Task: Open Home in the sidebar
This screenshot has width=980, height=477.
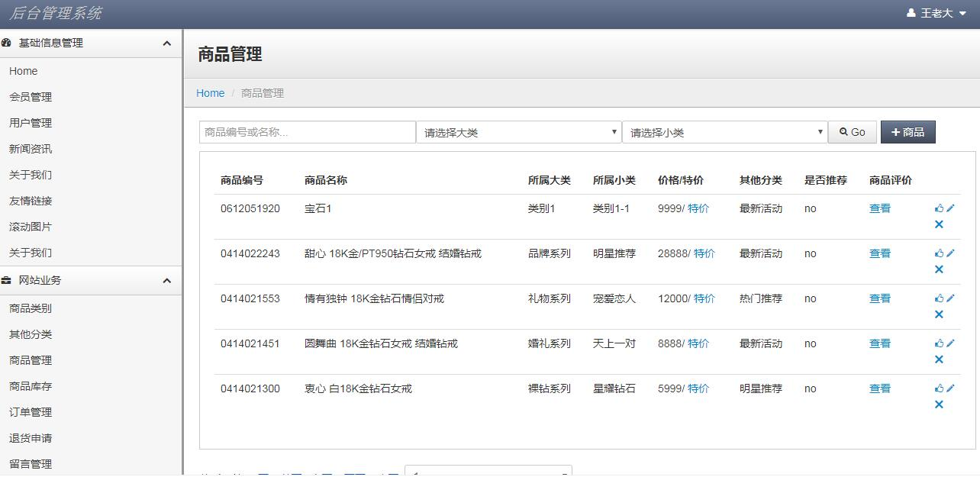Action: point(24,71)
